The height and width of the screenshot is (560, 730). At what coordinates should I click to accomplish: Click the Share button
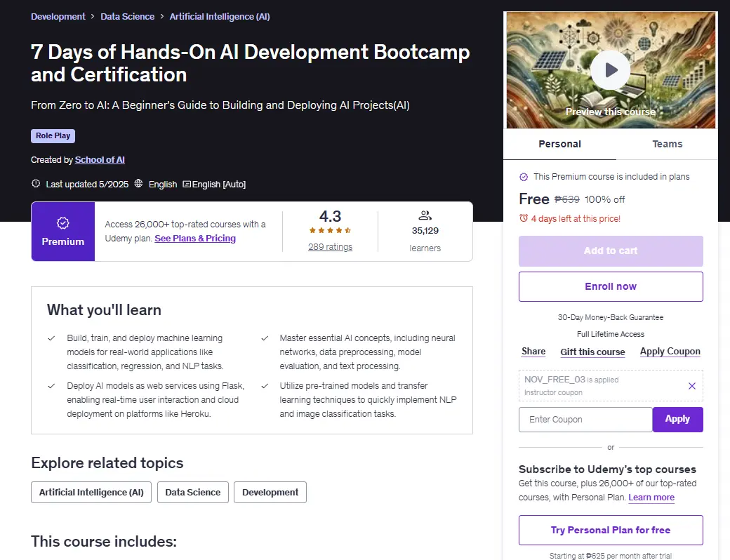tap(533, 352)
